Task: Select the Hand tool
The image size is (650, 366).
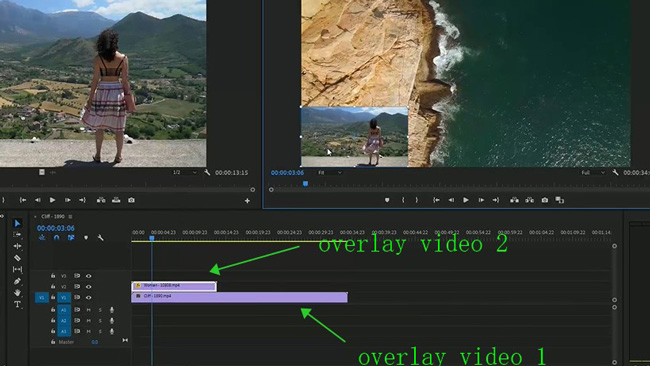Action: [x=17, y=293]
